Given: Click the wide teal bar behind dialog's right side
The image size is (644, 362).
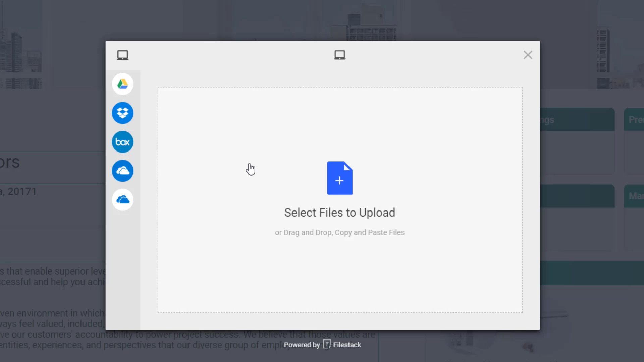Looking at the screenshot, I should pyautogui.click(x=592, y=273).
